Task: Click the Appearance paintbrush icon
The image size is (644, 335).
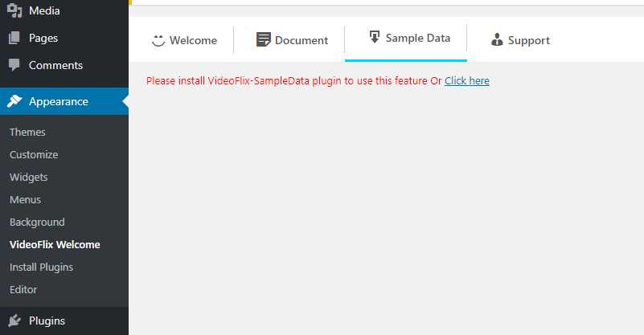Action: [14, 101]
